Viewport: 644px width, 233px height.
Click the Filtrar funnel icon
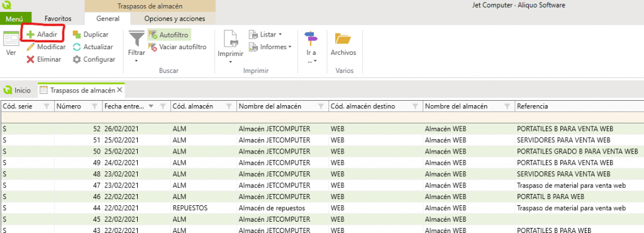click(x=136, y=38)
